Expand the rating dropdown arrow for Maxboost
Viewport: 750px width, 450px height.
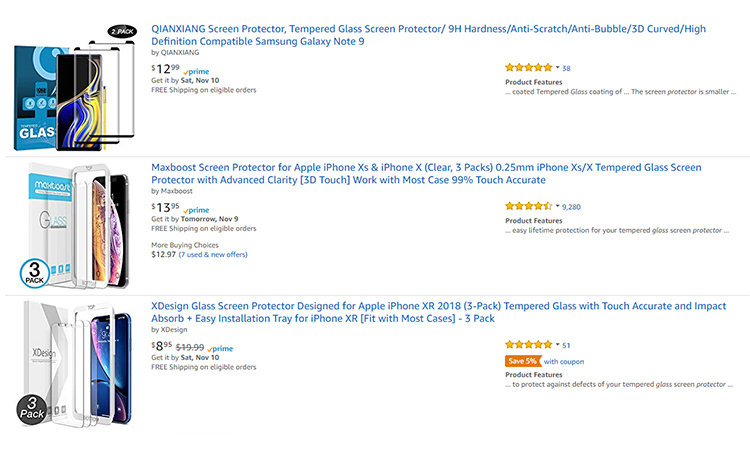pos(557,206)
